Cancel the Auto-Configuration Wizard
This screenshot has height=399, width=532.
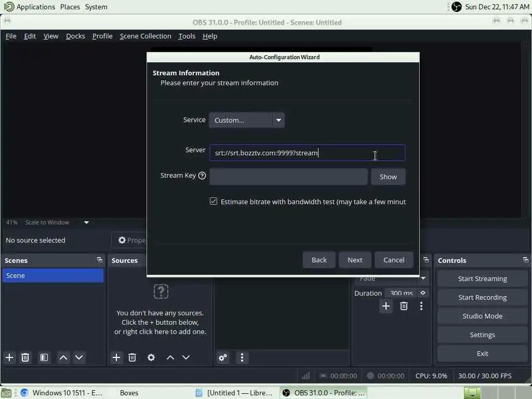[394, 260]
